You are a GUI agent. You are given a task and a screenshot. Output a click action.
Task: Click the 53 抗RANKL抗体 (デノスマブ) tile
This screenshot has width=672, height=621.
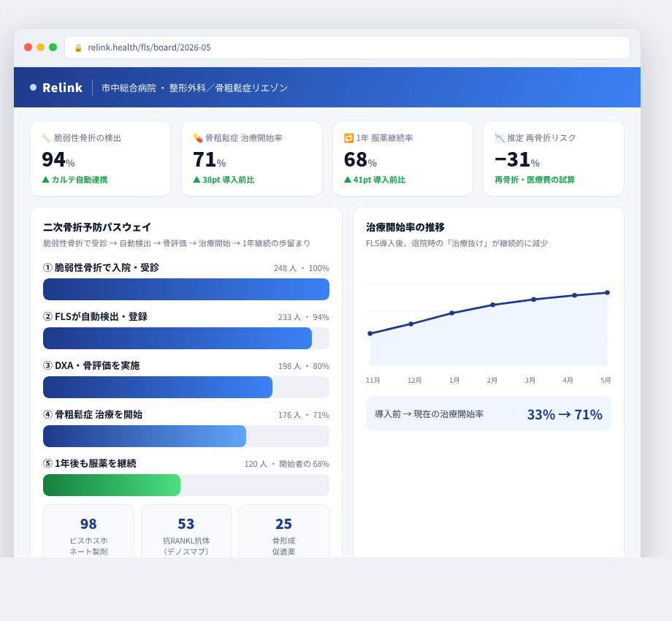click(x=186, y=531)
